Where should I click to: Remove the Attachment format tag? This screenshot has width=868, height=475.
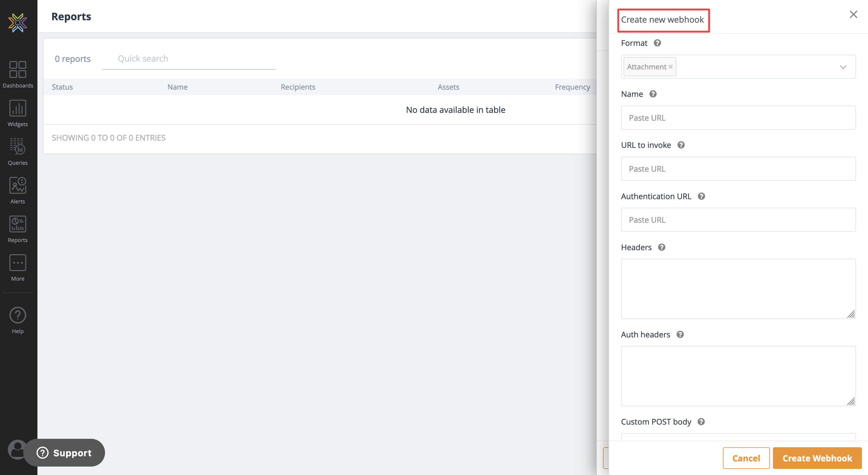pos(671,67)
